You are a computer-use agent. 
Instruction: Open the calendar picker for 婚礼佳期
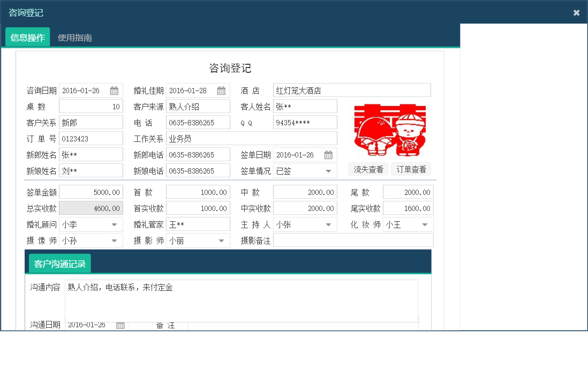(x=221, y=90)
